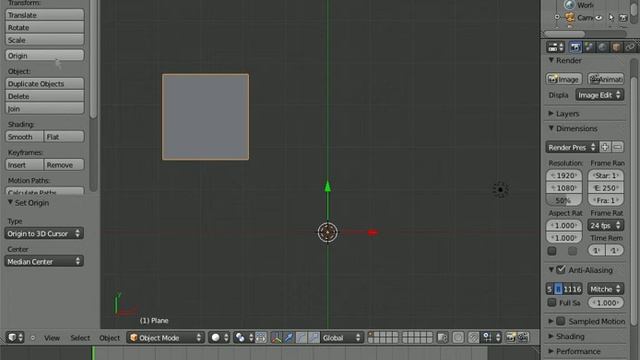Toggle Camera selectability arrow in outliner
640x360 pixels.
click(x=611, y=18)
